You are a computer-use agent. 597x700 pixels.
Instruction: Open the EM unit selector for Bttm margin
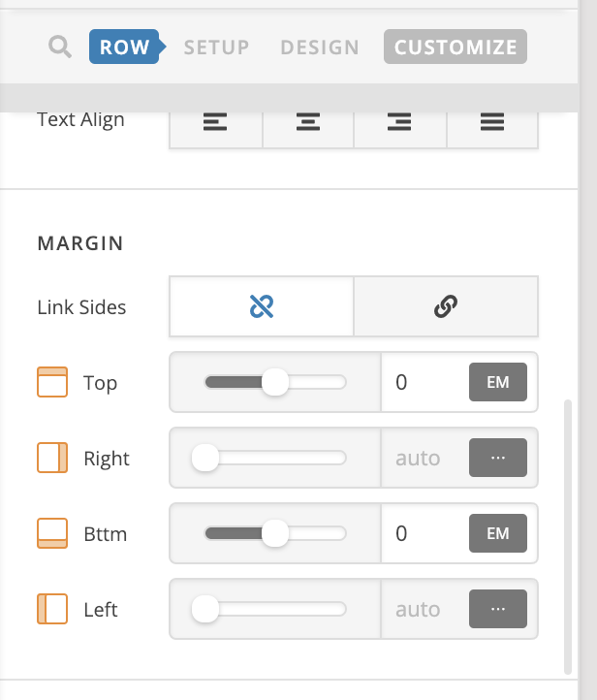[x=498, y=533]
